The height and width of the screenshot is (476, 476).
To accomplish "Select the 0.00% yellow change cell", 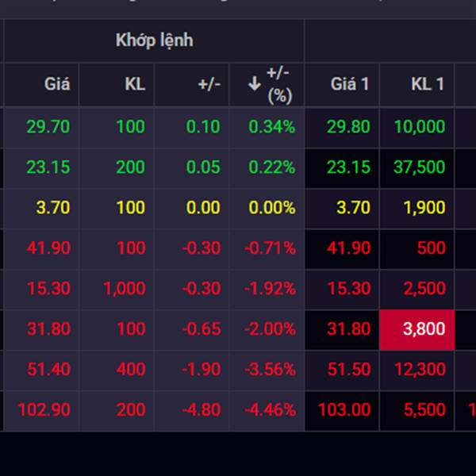I will [x=271, y=208].
